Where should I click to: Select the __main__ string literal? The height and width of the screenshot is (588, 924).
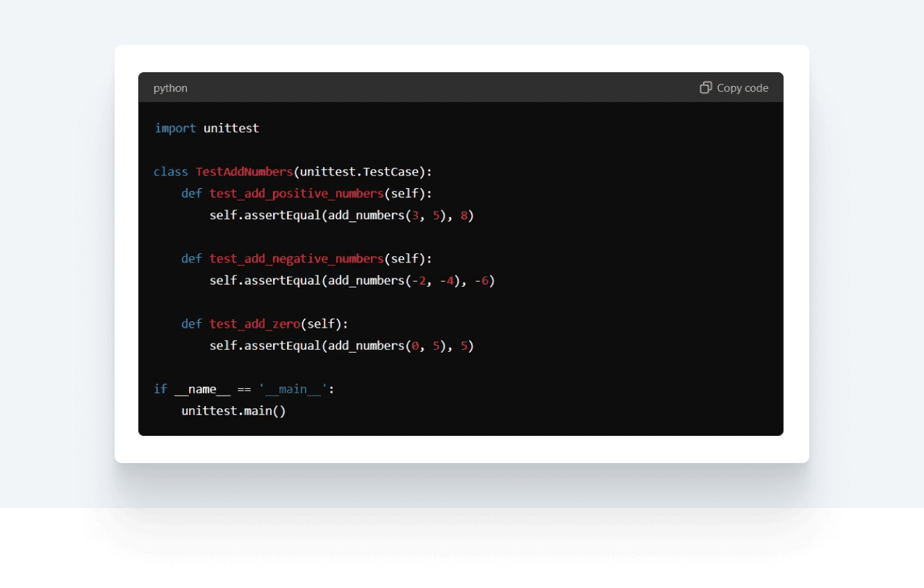pyautogui.click(x=295, y=389)
